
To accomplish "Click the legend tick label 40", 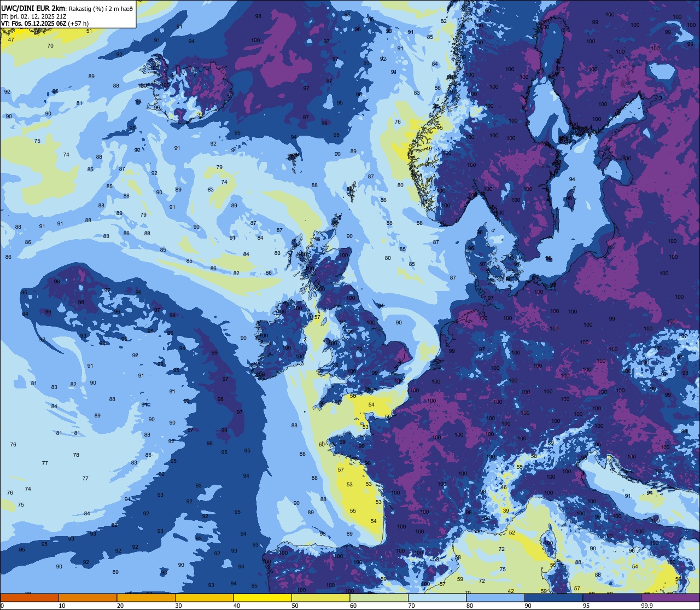I will 237,606.
